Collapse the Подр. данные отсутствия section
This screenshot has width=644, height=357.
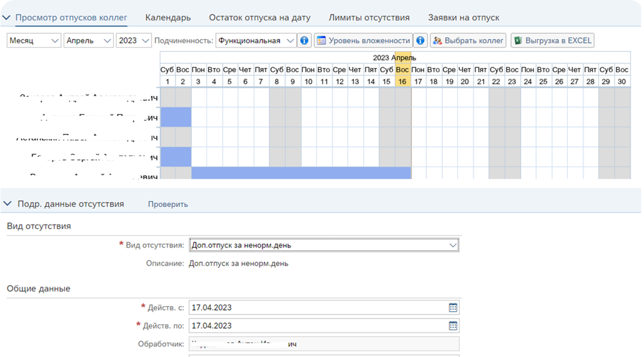tap(7, 204)
